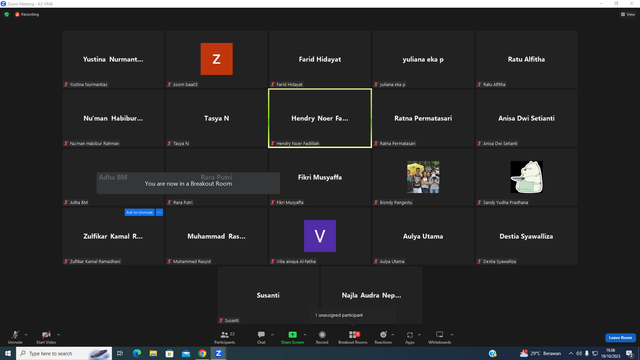Expand the Reactions options arrow
The image size is (640, 360).
(393, 335)
